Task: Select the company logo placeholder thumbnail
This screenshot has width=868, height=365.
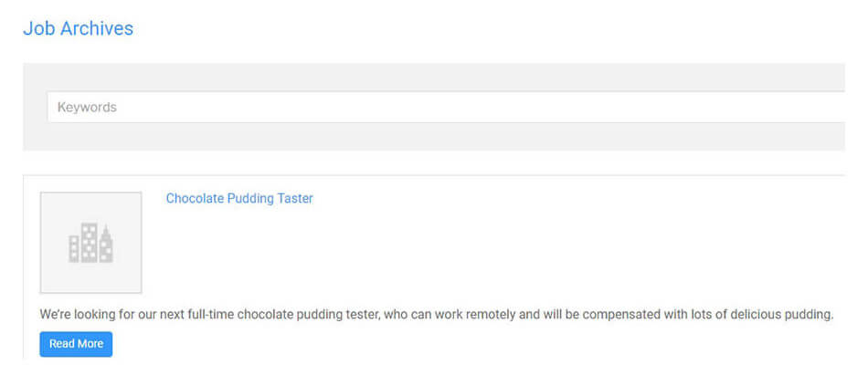Action: pyautogui.click(x=90, y=243)
